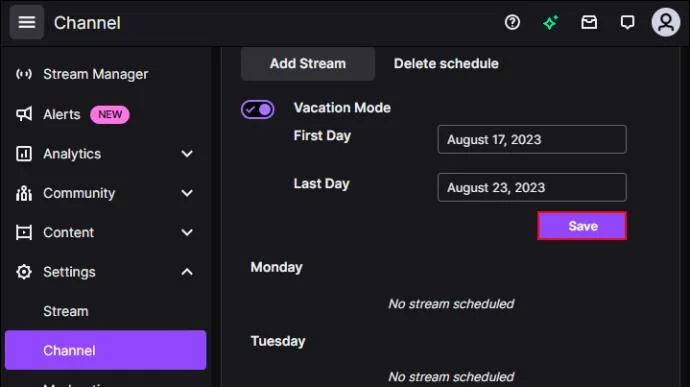690x387 pixels.
Task: Expand the Community section chevron
Action: pyautogui.click(x=187, y=193)
